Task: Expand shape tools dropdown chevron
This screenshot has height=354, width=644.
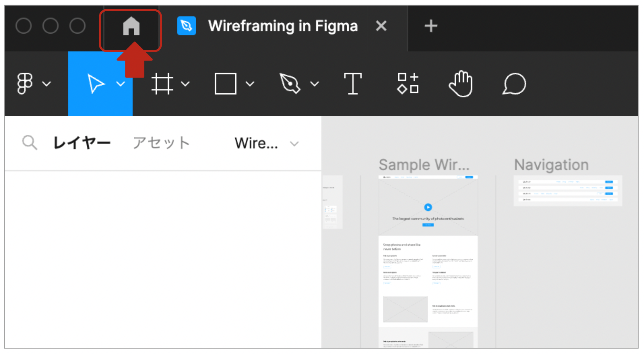Action: pos(250,84)
